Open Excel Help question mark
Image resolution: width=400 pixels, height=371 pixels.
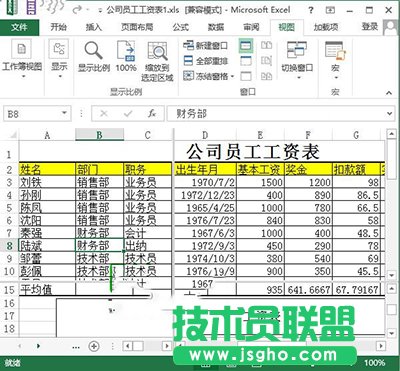pos(311,10)
